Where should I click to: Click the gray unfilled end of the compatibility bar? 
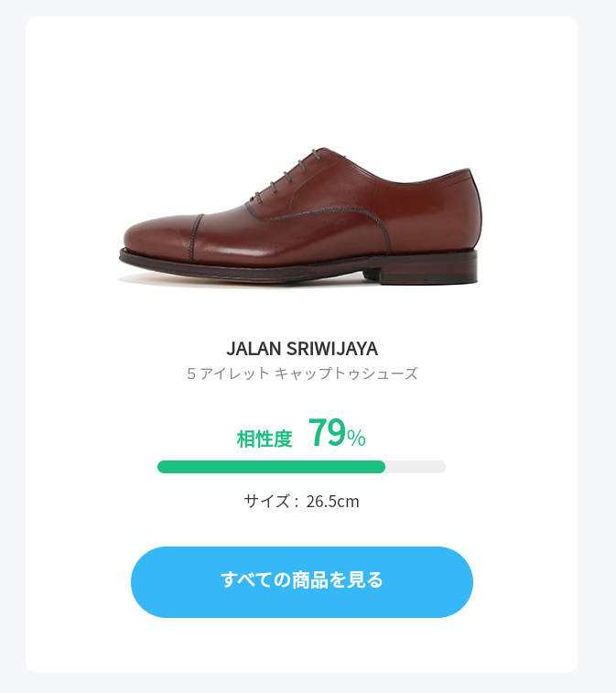pyautogui.click(x=416, y=467)
